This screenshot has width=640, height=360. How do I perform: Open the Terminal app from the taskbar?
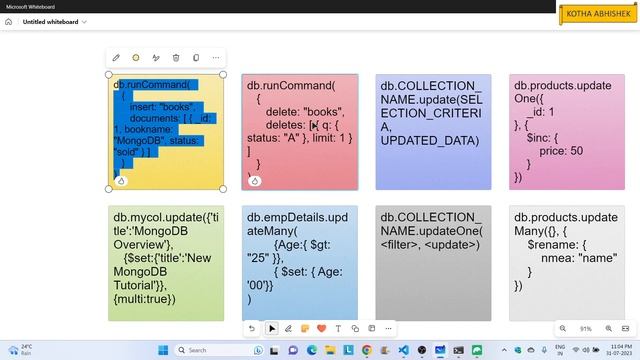tap(458, 350)
